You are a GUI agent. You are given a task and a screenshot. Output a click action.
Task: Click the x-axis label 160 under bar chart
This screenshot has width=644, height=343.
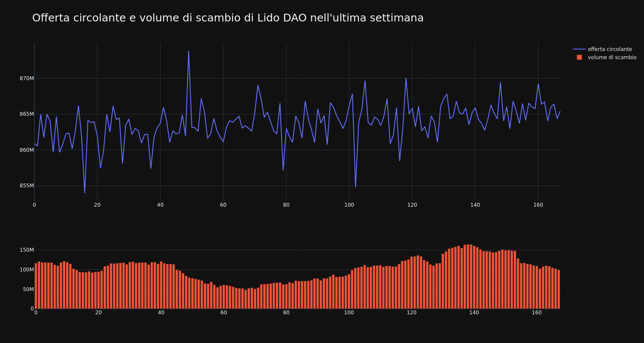tap(537, 313)
